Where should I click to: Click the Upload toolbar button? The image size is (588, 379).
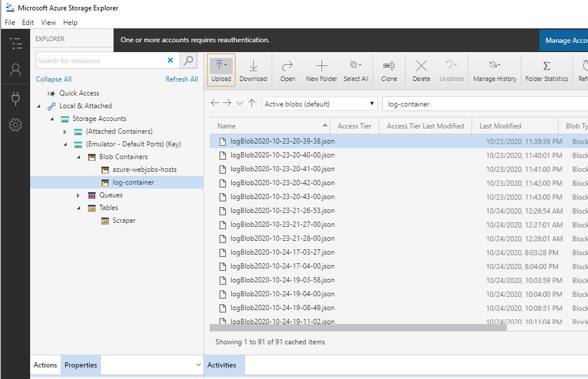coord(221,70)
